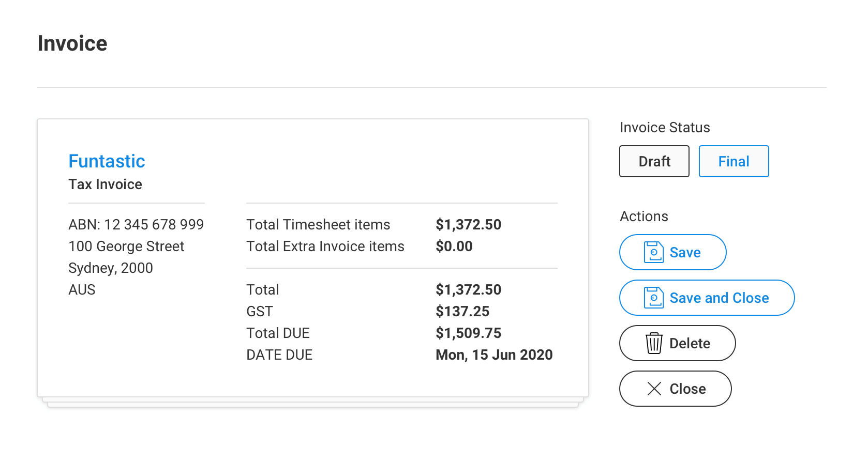
Task: Click the Total Timesheet items value
Action: click(468, 224)
